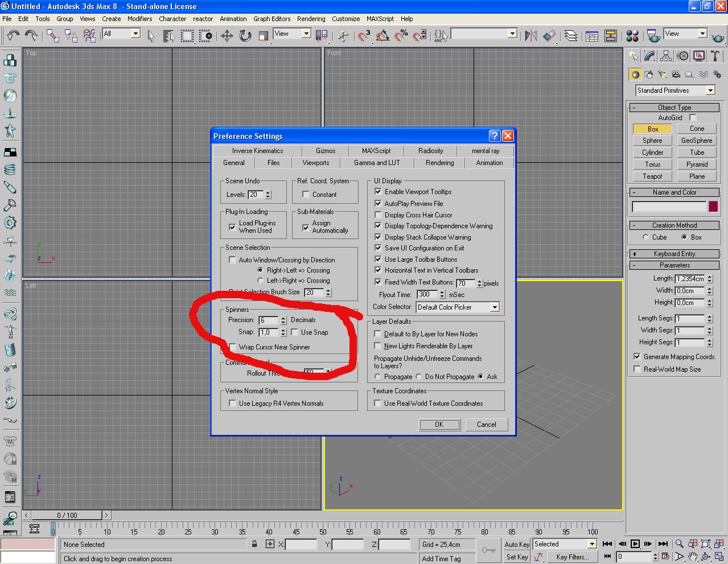Click the Zoom magnifier viewport control
The image size is (728, 564).
(x=679, y=544)
